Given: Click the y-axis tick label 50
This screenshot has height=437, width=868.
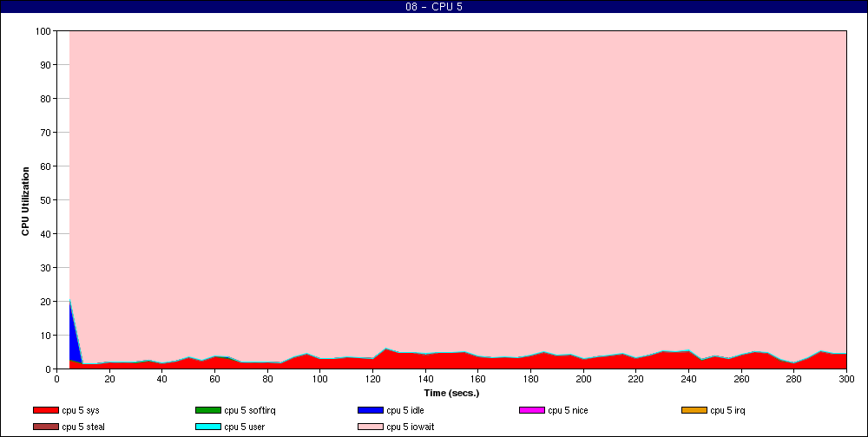Looking at the screenshot, I should (x=46, y=200).
